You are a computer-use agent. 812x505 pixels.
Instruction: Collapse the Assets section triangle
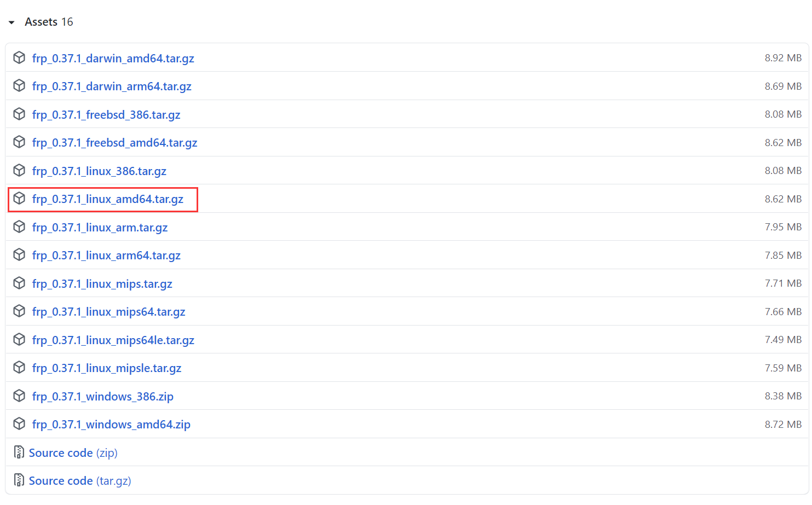pyautogui.click(x=11, y=22)
